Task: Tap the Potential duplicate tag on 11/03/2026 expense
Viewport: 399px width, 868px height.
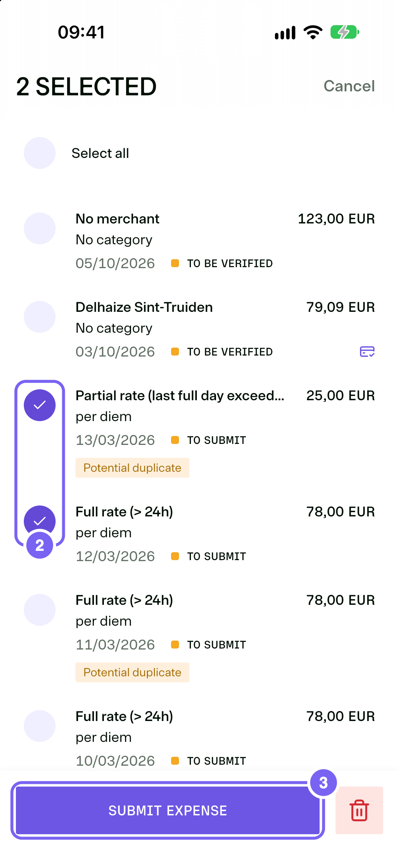Action: [x=132, y=672]
